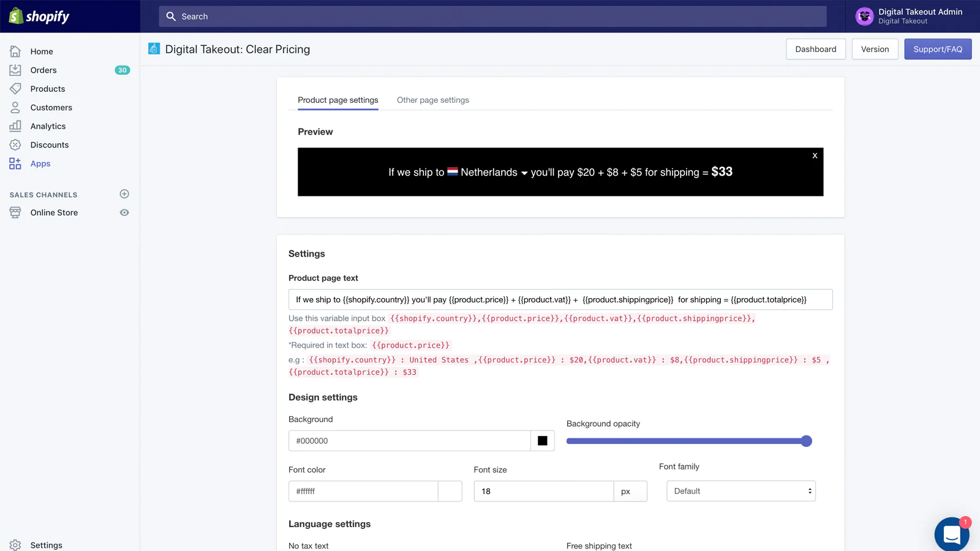Close the preview banner with X
Image resolution: width=980 pixels, height=551 pixels.
(815, 156)
